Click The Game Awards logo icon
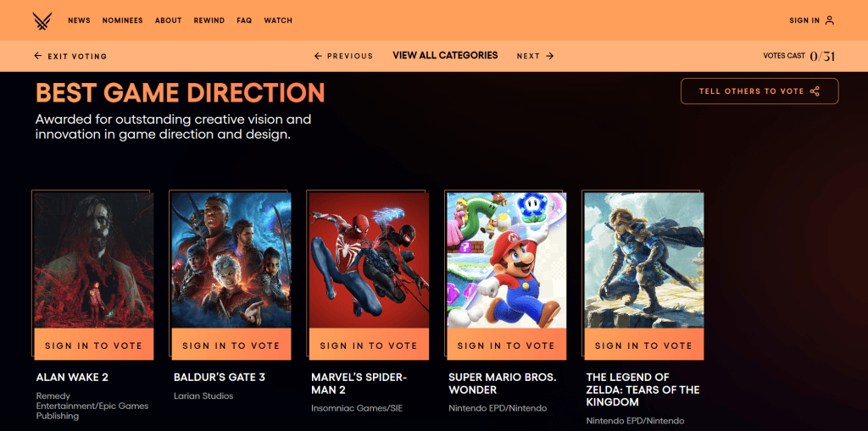 [x=42, y=20]
